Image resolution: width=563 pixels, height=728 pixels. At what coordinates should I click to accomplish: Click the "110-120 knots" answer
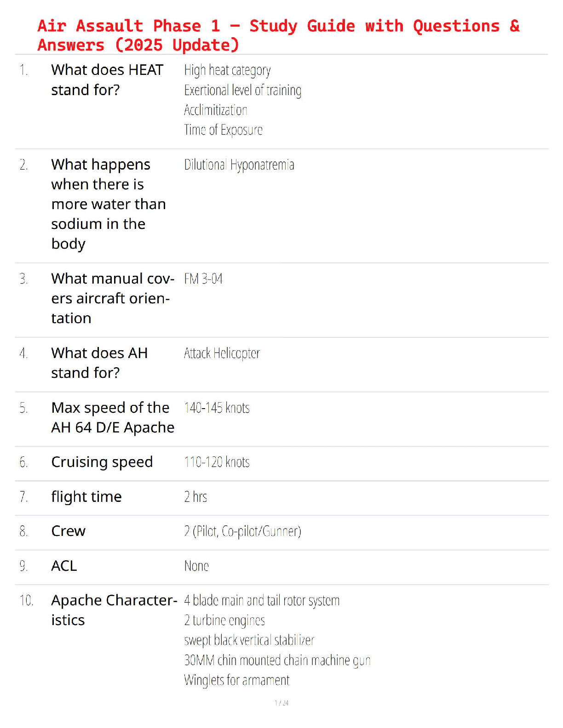217,462
